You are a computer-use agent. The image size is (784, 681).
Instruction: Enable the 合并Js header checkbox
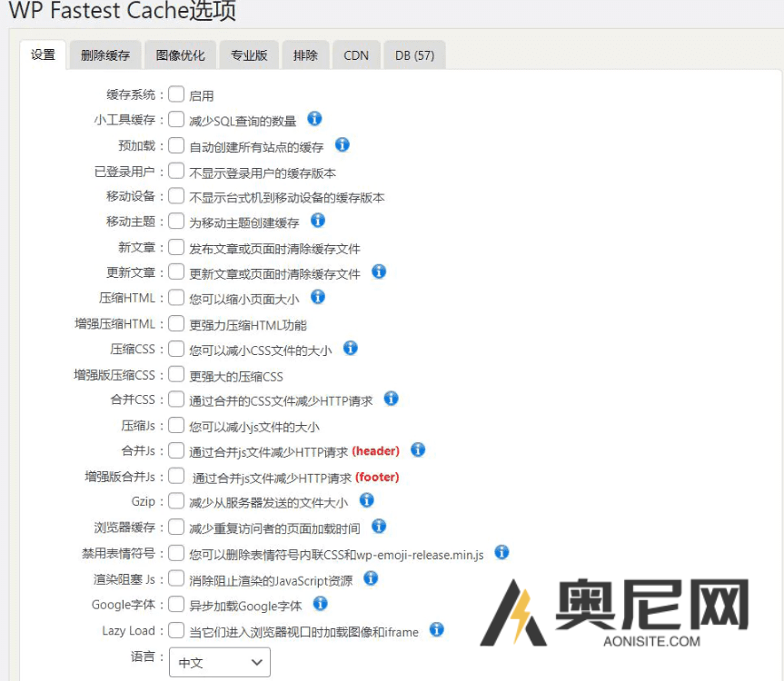176,450
